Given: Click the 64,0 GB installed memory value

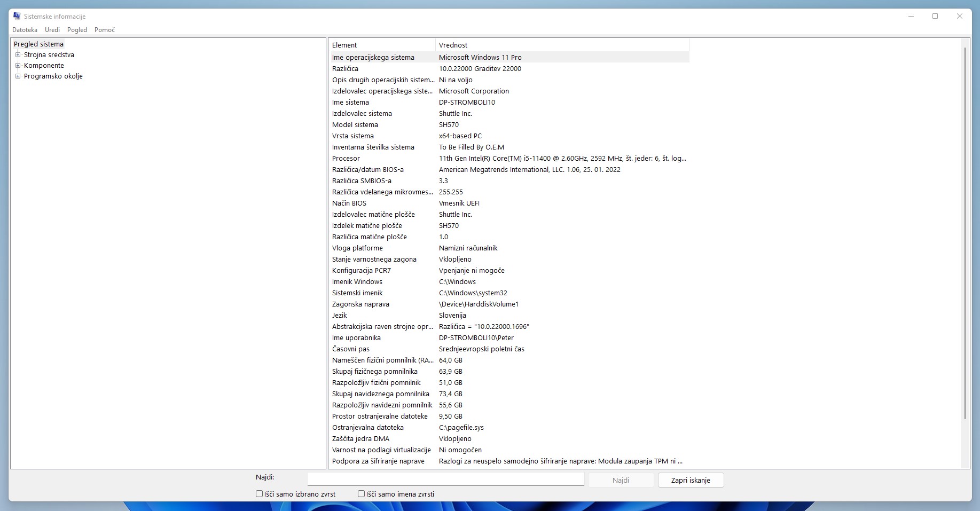Looking at the screenshot, I should coord(451,360).
